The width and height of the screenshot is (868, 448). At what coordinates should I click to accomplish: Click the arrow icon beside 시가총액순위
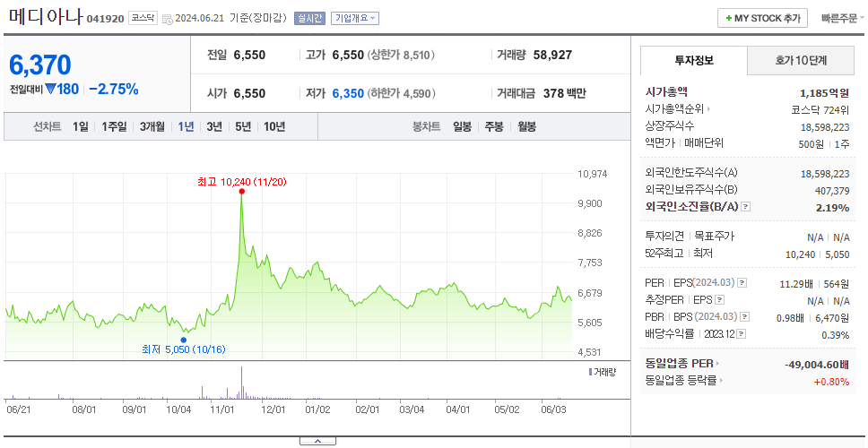coord(708,109)
